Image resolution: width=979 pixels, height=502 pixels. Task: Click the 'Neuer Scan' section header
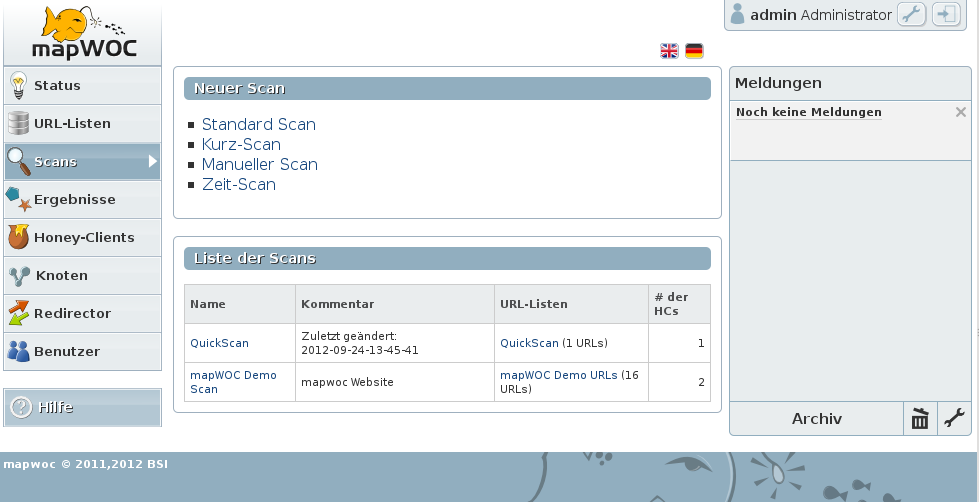coord(447,89)
